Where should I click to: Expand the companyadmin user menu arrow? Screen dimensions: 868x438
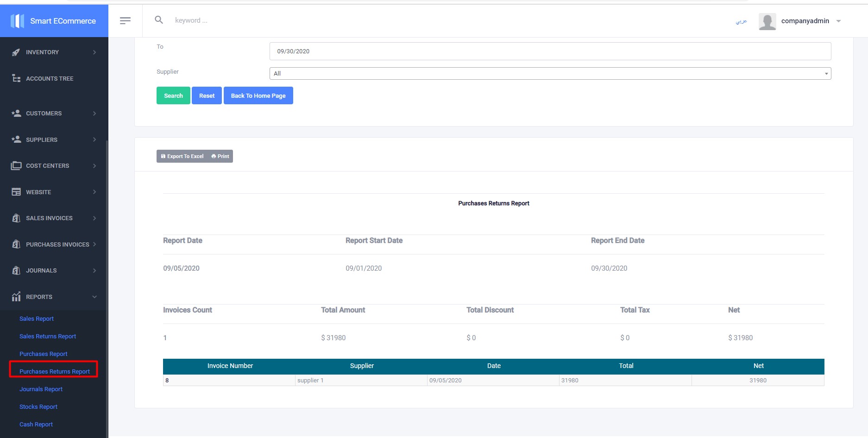(x=838, y=21)
